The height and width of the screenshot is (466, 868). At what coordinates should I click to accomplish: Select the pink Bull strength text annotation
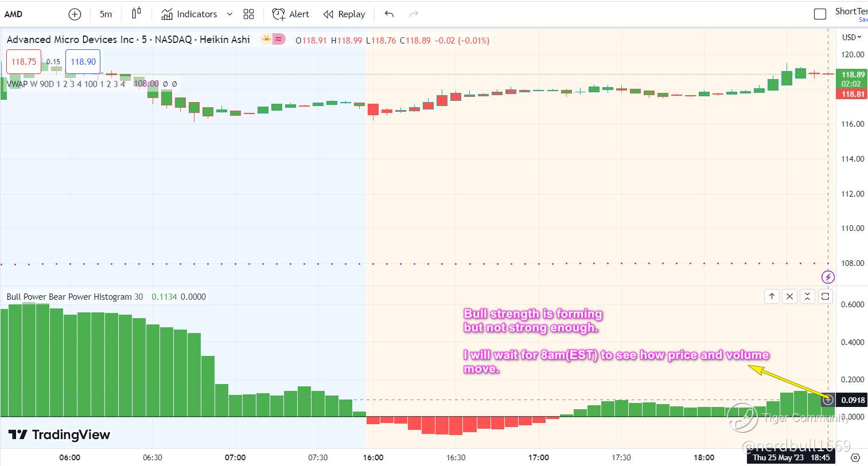pyautogui.click(x=616, y=341)
